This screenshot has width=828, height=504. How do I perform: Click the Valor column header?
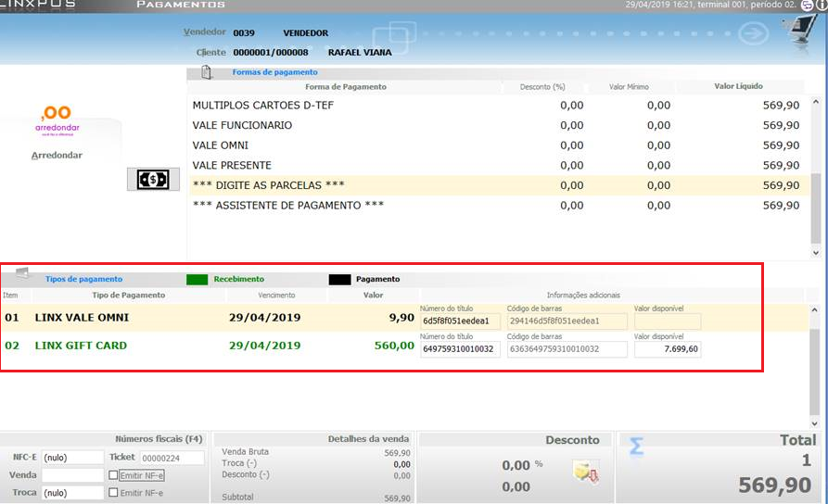click(373, 295)
